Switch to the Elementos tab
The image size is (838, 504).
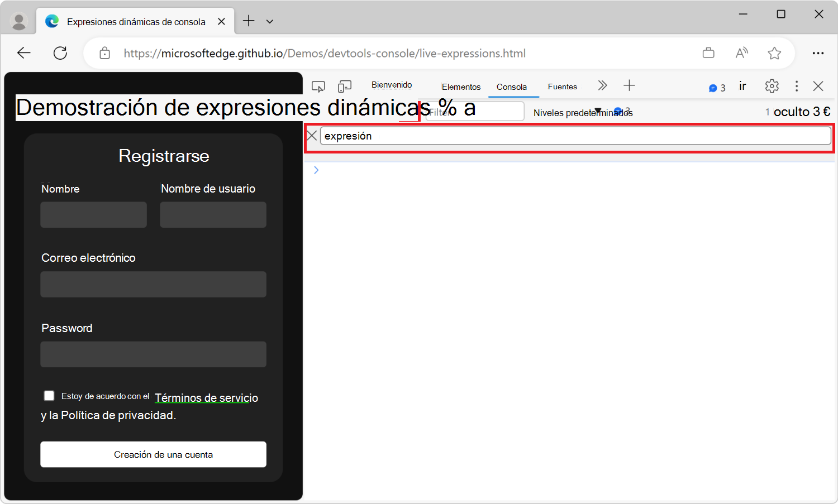tap(461, 87)
